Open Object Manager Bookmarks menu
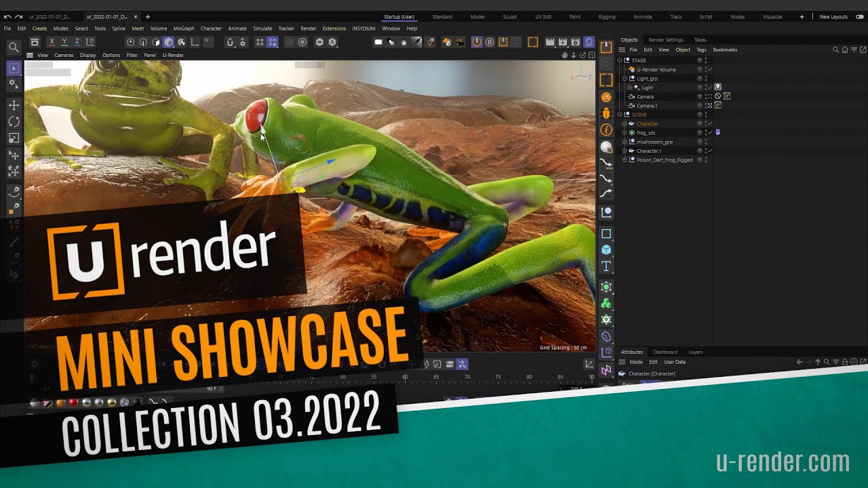The image size is (868, 488). (725, 49)
